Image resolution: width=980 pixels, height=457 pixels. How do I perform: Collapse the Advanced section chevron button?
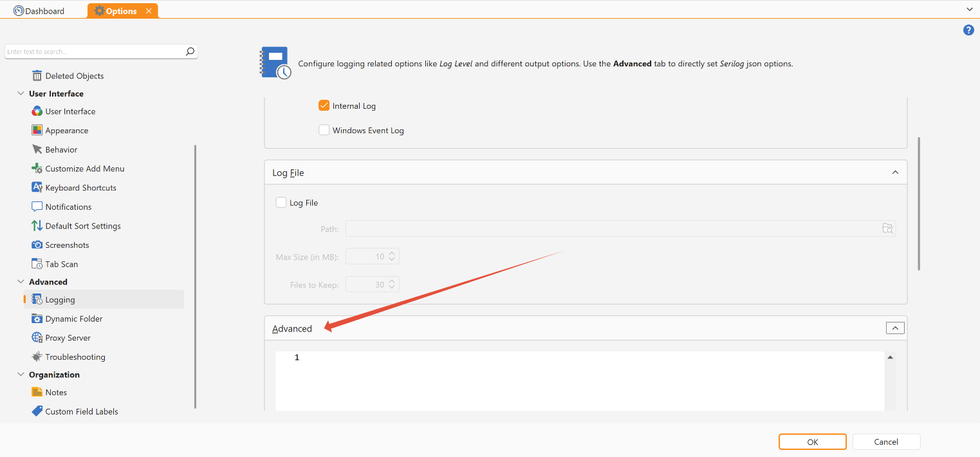coord(895,328)
